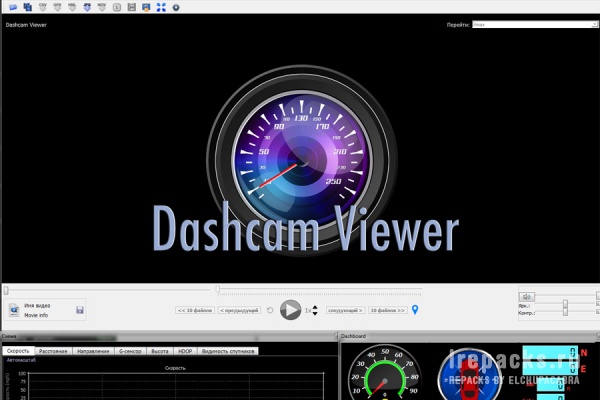
Task: Adjust the contrast 'Контр.' slider handle
Action: click(x=565, y=312)
